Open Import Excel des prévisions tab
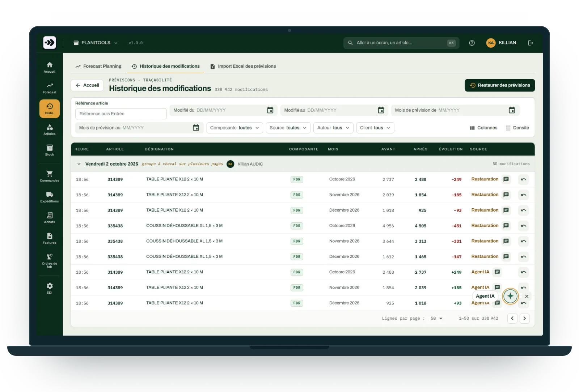Image resolution: width=579 pixels, height=392 pixels. tap(243, 66)
